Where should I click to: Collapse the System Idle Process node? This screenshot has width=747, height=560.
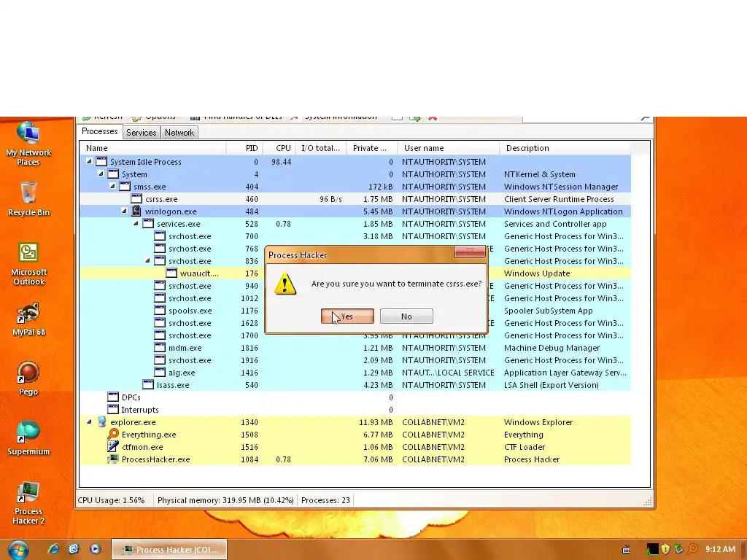(x=89, y=161)
